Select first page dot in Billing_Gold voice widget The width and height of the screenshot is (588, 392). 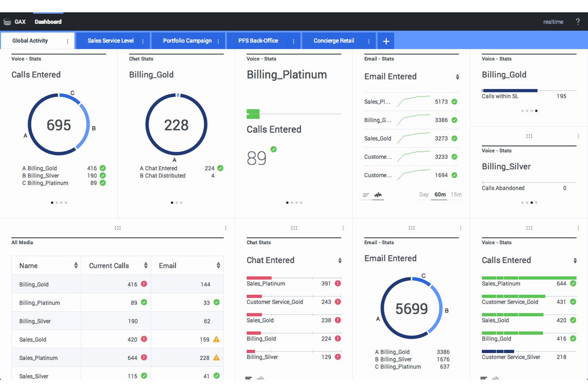click(522, 111)
